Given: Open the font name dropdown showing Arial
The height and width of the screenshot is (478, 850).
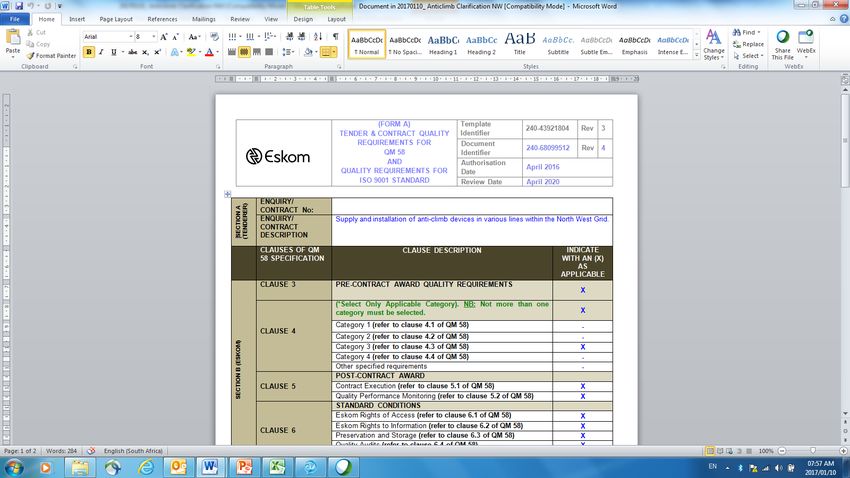Looking at the screenshot, I should (x=131, y=37).
